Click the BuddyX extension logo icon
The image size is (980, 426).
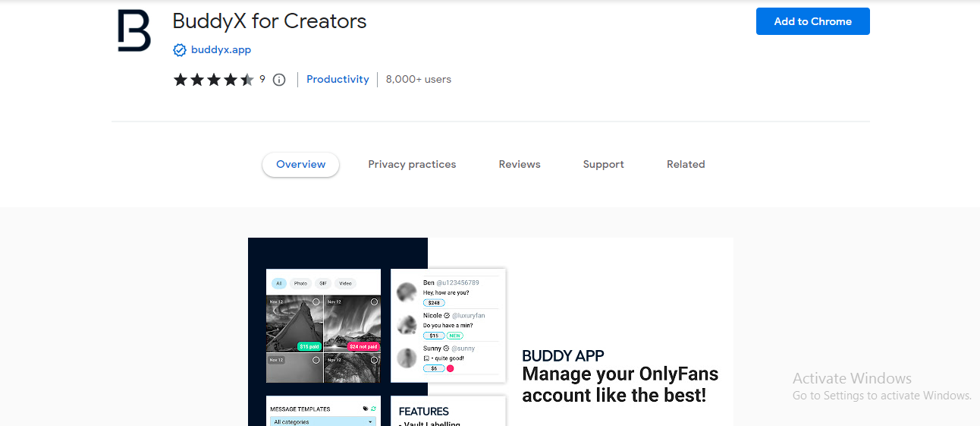coord(134,31)
